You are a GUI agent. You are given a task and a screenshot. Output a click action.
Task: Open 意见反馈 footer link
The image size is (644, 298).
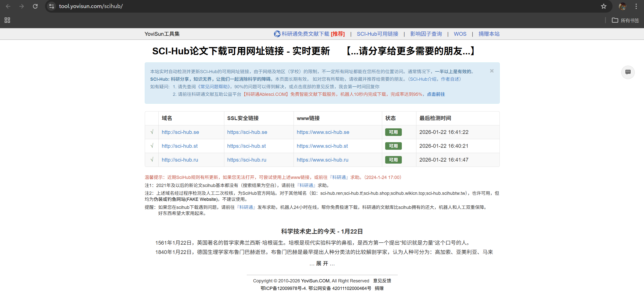[382, 281]
